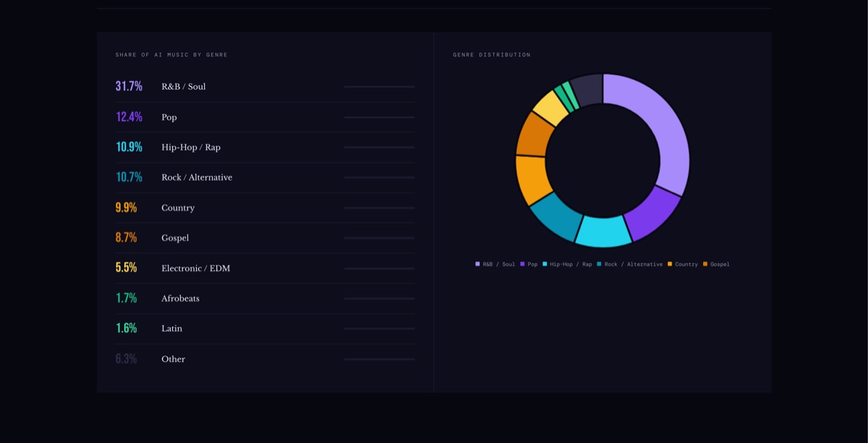Click the 31.7% percentage label

127,86
